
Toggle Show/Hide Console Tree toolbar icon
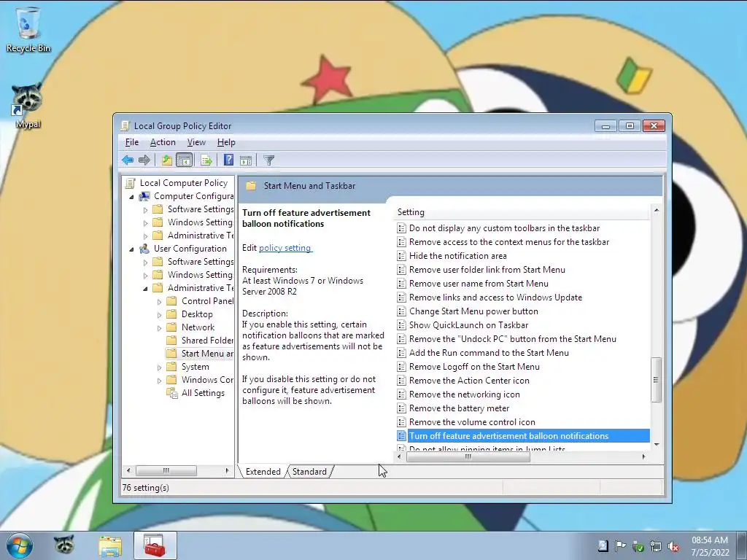(x=184, y=160)
